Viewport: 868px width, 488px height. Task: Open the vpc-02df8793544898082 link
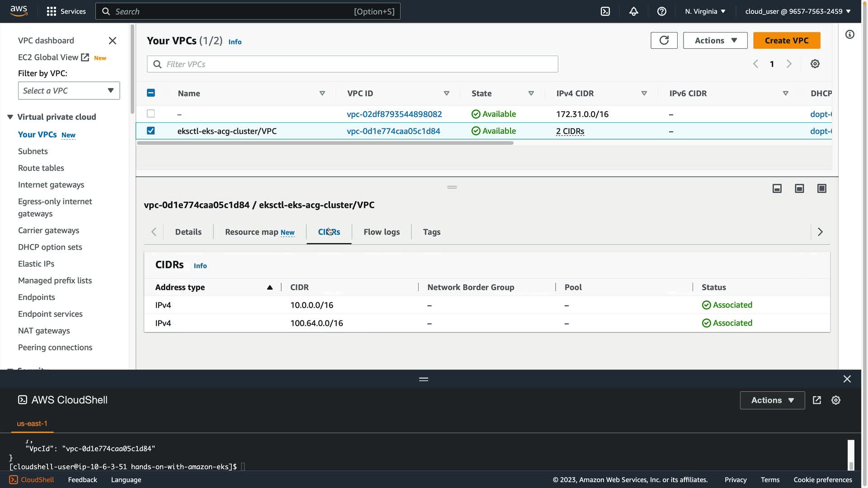coord(394,114)
